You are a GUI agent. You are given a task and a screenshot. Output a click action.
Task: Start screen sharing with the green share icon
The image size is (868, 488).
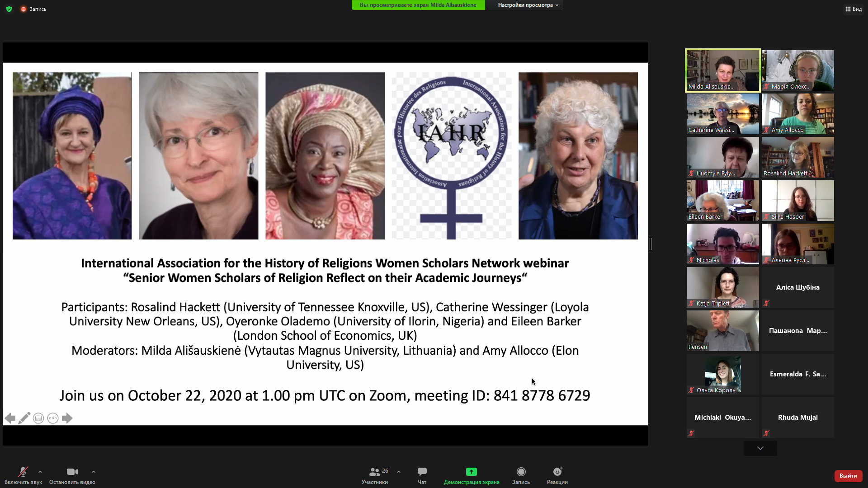click(x=471, y=472)
